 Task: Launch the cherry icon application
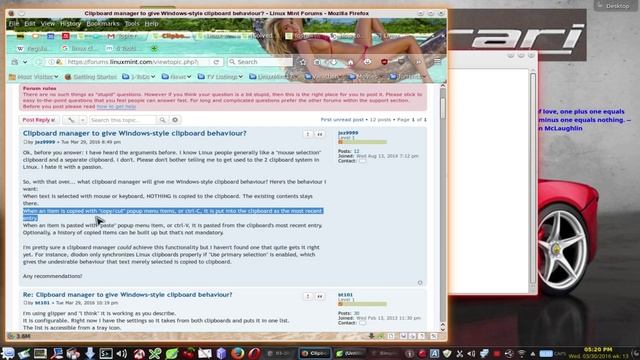pos(188,353)
